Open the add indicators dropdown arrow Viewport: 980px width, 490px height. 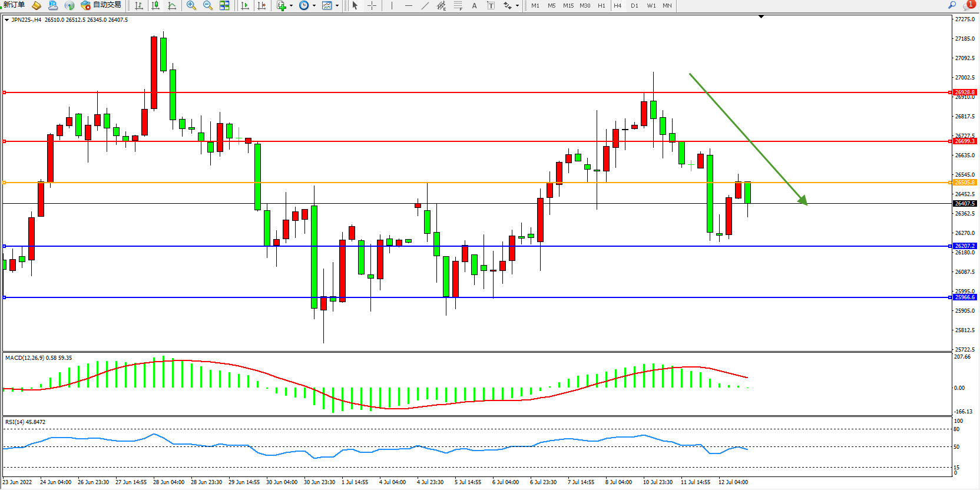tap(291, 5)
